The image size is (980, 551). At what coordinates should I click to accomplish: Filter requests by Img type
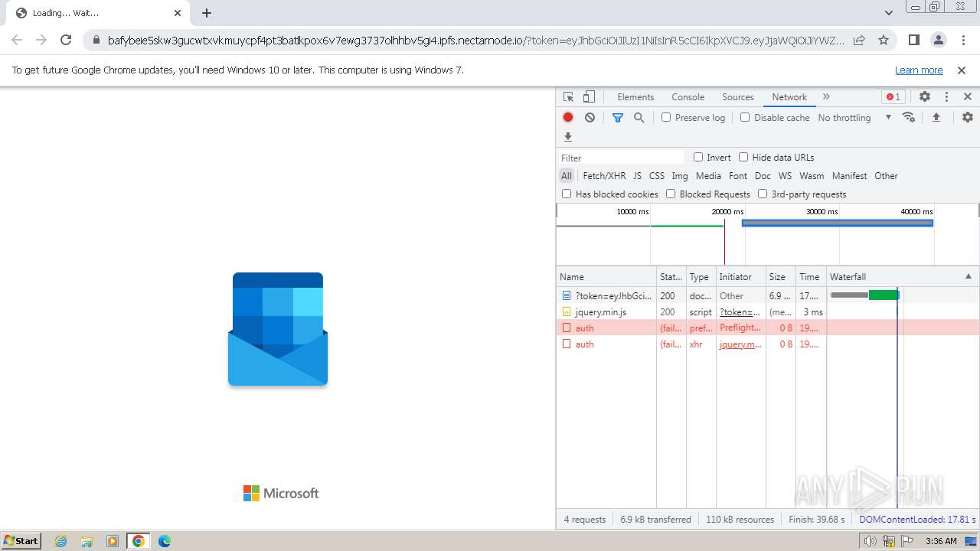pos(680,176)
